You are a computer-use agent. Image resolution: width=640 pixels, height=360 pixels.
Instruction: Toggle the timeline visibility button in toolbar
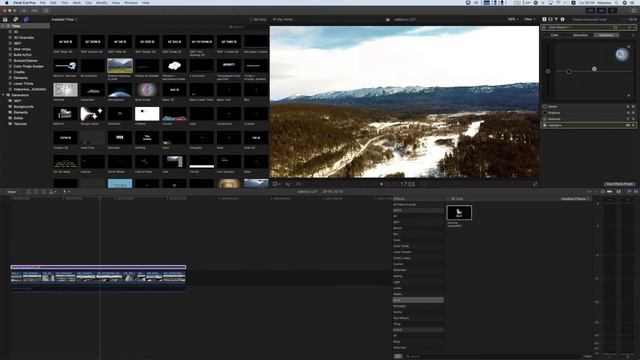[601, 11]
